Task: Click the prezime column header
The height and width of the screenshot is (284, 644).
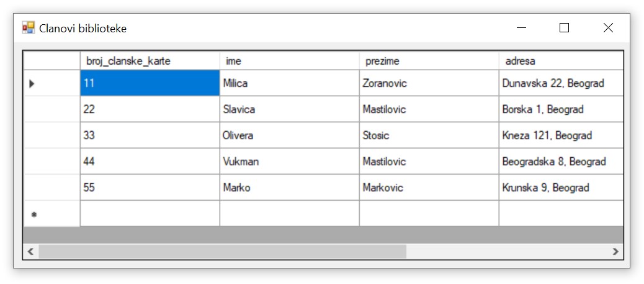Action: coord(429,61)
